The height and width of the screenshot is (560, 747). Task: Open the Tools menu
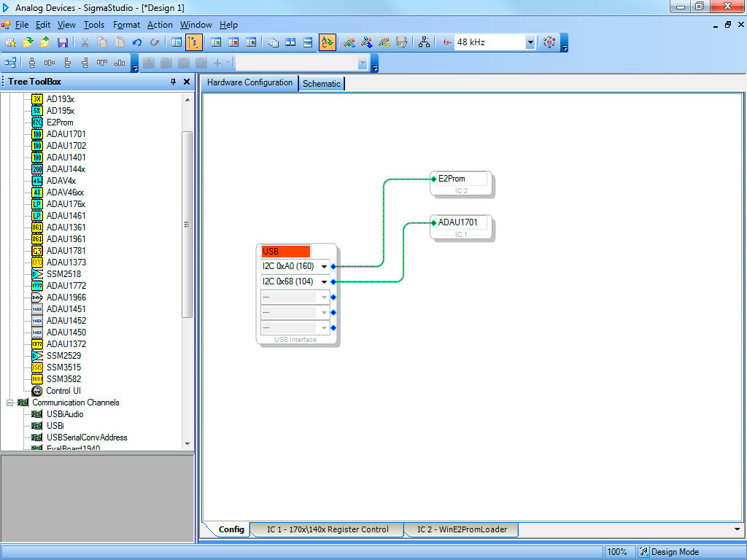point(93,25)
